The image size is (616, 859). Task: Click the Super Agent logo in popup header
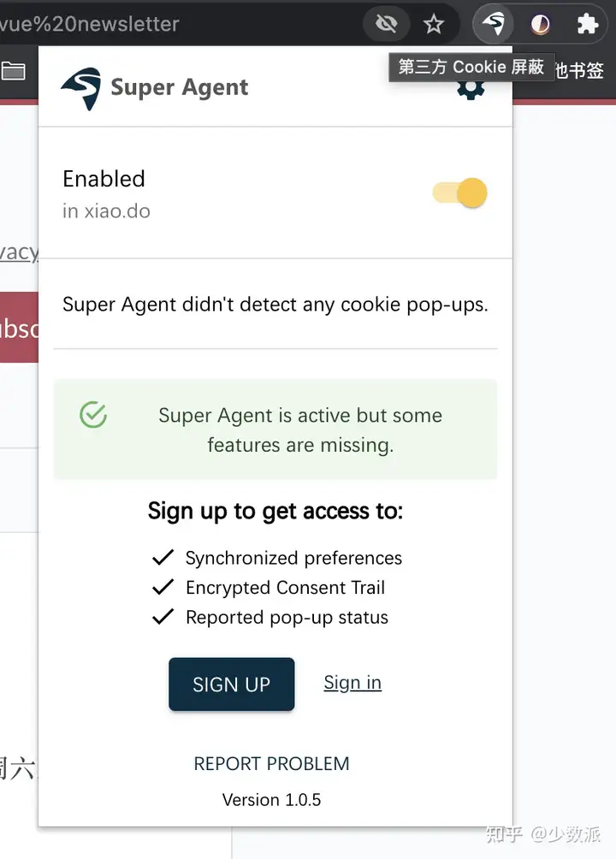pos(81,88)
